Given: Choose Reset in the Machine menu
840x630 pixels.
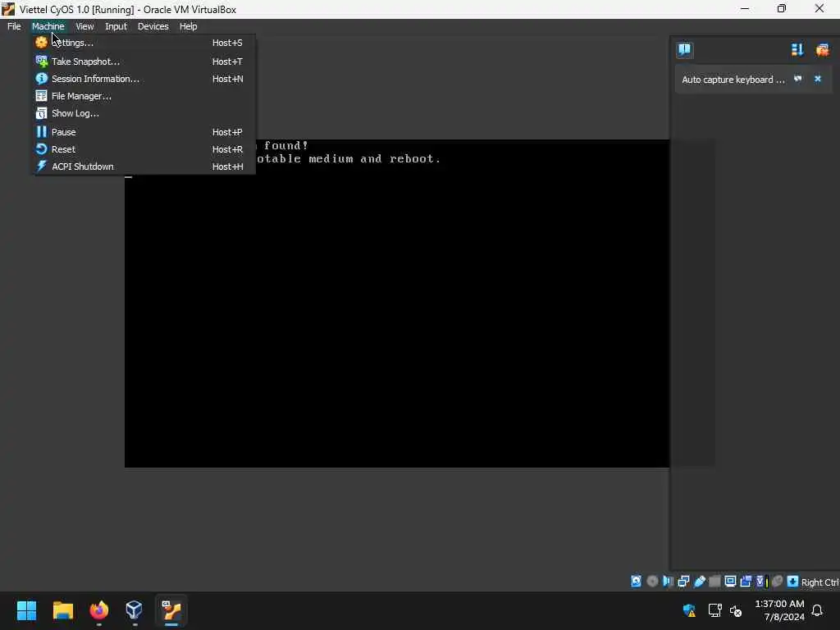Looking at the screenshot, I should (x=143, y=149).
